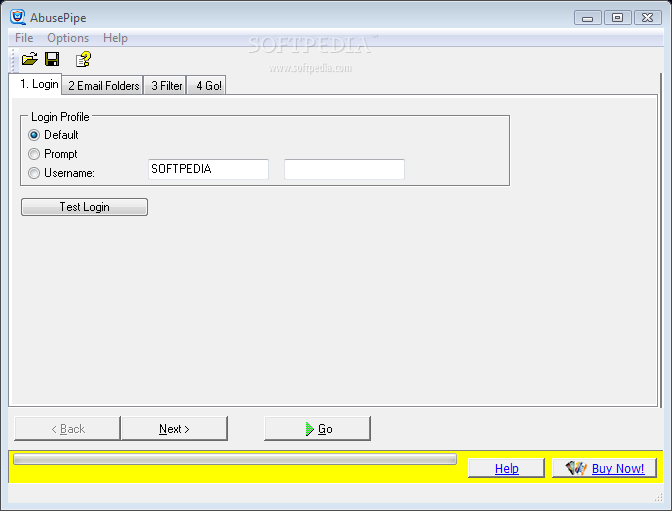Click the Buy Now! link
Viewport: 672px width, 511px height.
click(604, 468)
